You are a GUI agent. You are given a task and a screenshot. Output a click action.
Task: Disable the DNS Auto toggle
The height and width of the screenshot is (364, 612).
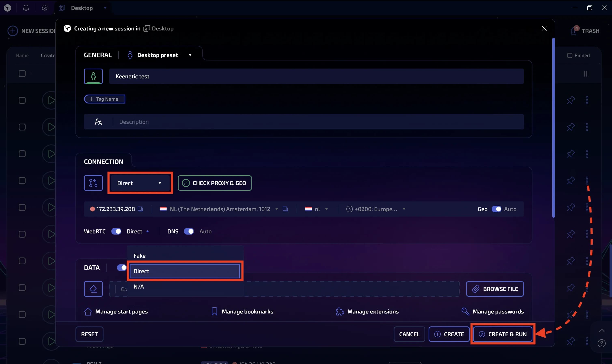click(189, 231)
